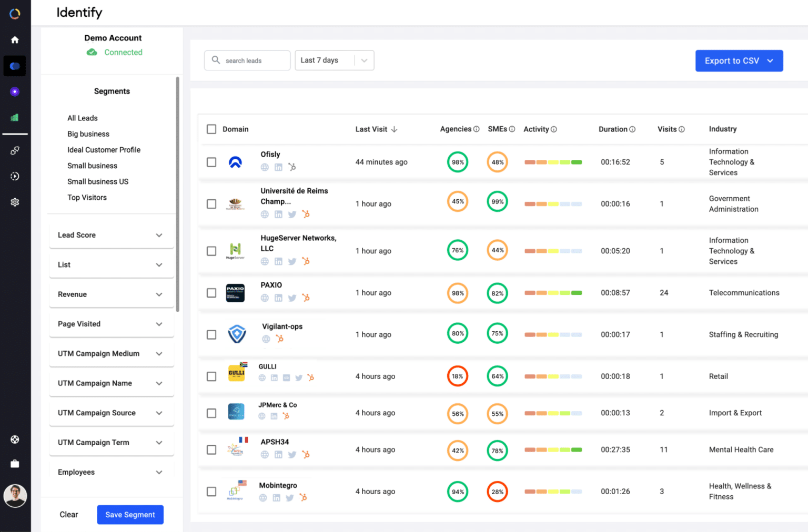This screenshot has width=808, height=532.
Task: Click the Save Segment button
Action: tap(130, 515)
